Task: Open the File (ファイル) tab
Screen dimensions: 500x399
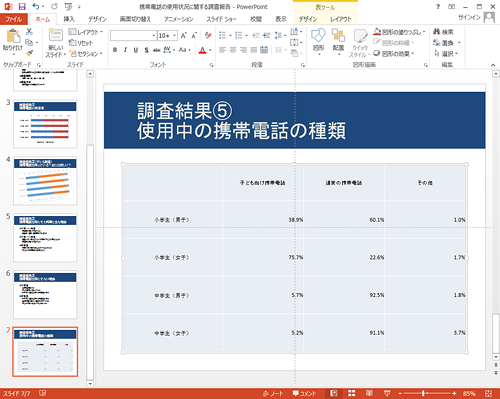Action: point(13,19)
